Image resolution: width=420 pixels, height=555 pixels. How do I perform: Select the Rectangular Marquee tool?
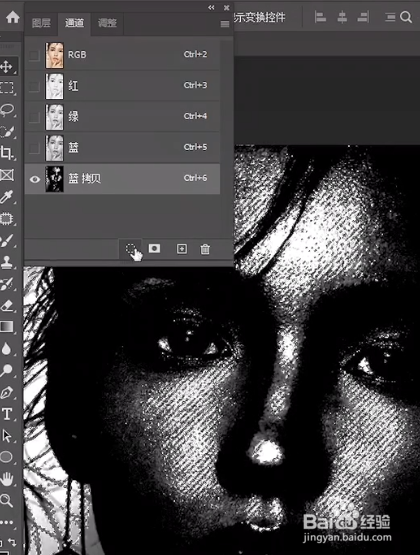6,88
